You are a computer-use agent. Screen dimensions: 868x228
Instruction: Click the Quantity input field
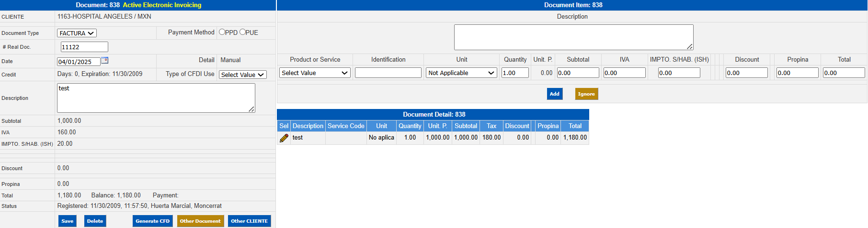[515, 73]
